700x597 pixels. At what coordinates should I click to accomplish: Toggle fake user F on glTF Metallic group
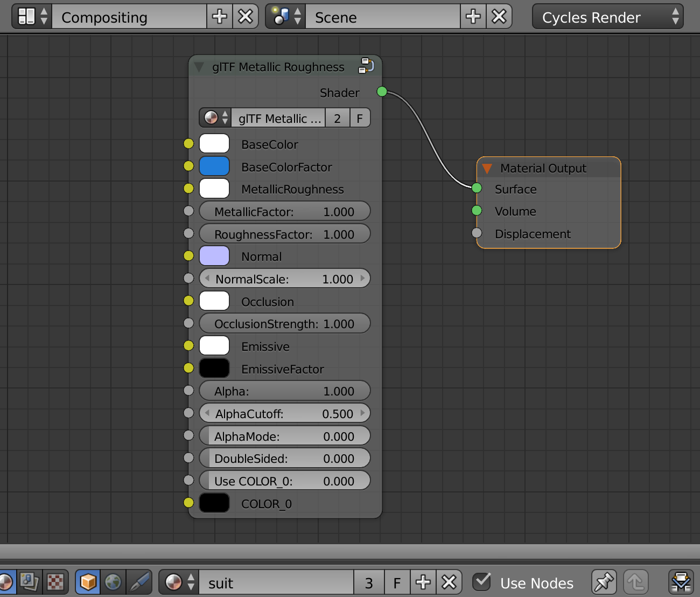click(x=360, y=118)
